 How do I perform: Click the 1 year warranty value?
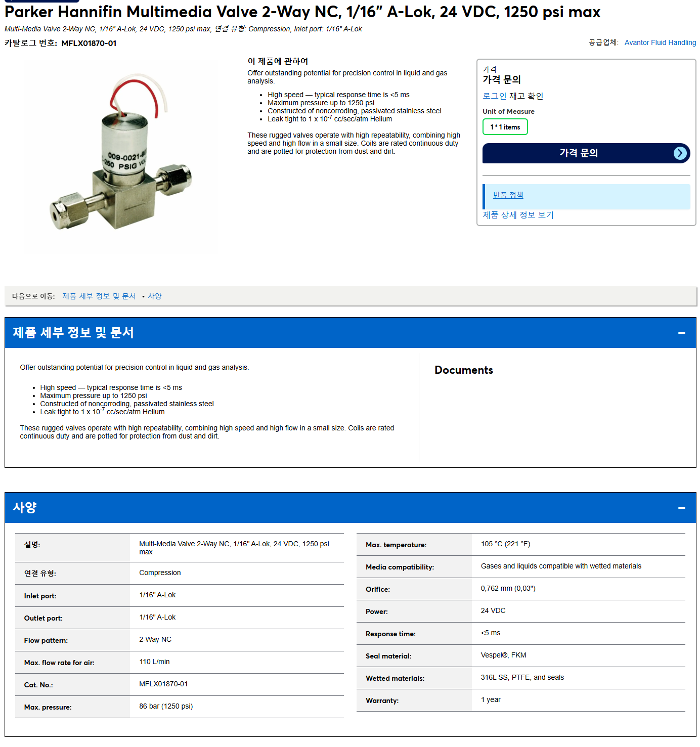point(491,699)
